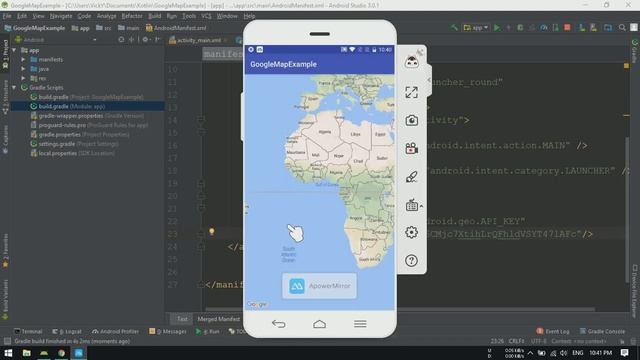Open ApowerMirror settings gear
The width and height of the screenshot is (640, 360).
[411, 232]
